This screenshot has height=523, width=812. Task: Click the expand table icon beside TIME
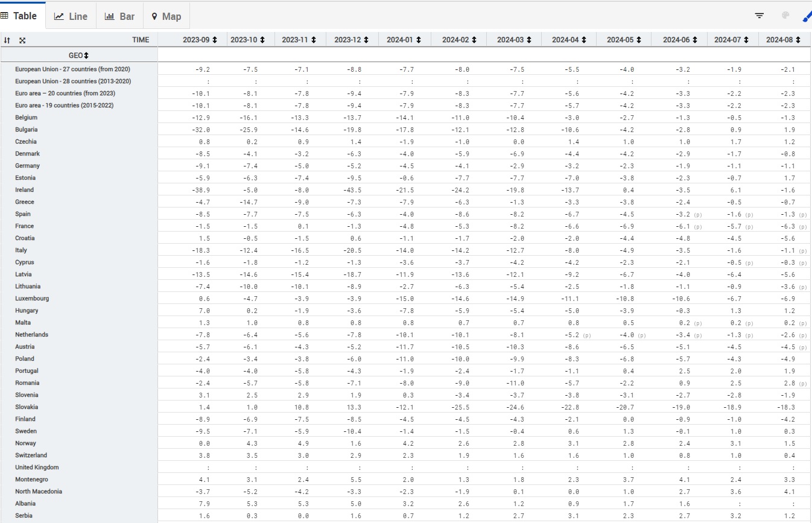tap(22, 40)
